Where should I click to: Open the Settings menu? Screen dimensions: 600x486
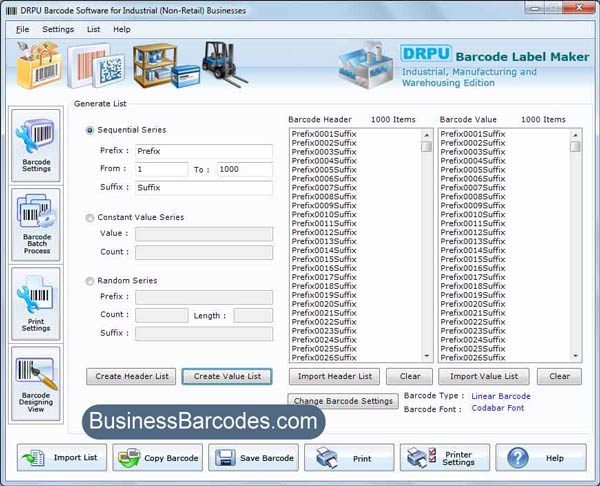coord(58,29)
